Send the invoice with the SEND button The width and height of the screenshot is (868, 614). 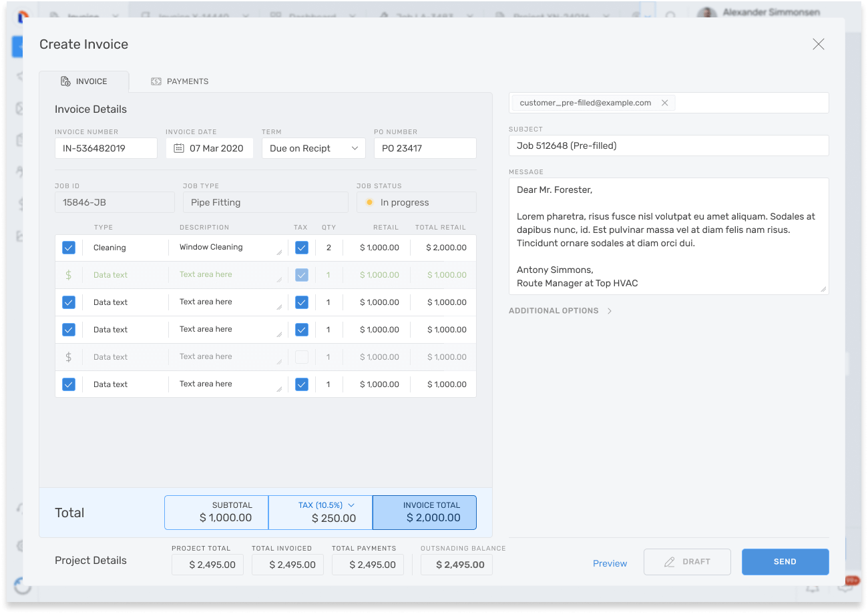(x=785, y=561)
